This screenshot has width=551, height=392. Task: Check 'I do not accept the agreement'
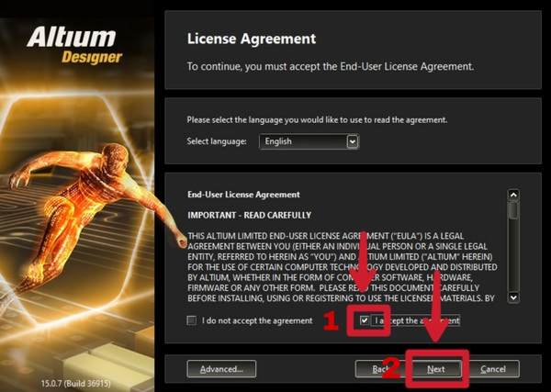(192, 320)
